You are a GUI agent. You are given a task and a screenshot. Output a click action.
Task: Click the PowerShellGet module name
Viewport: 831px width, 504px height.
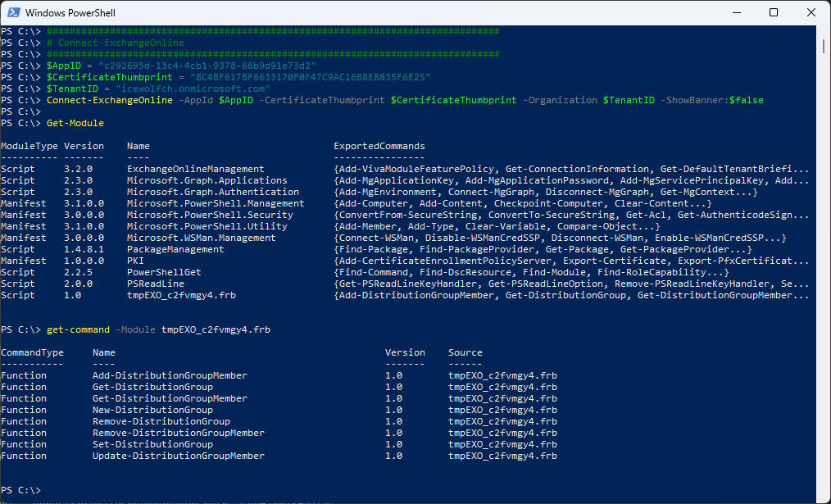(x=164, y=272)
